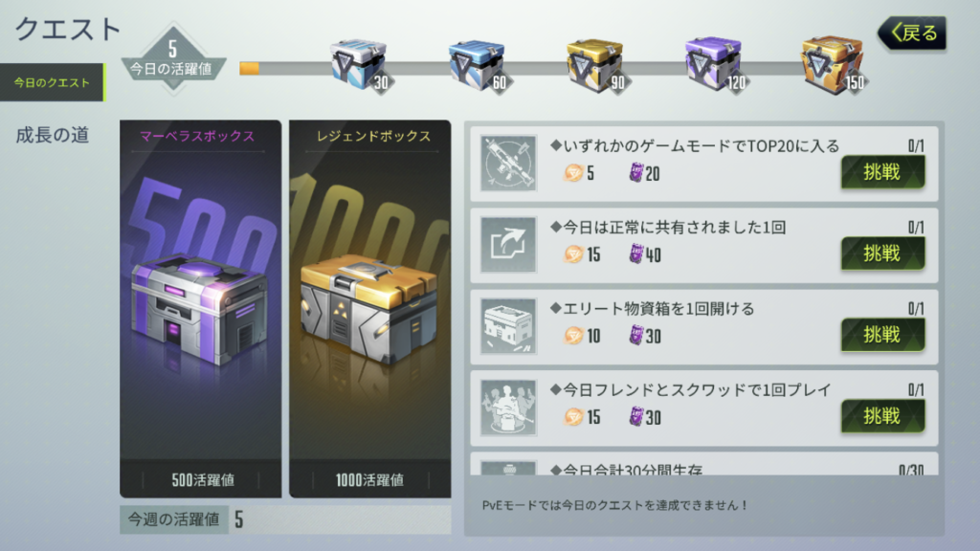Start 挑戦 for the friend squad quest
The width and height of the screenshot is (980, 551).
pos(882,416)
